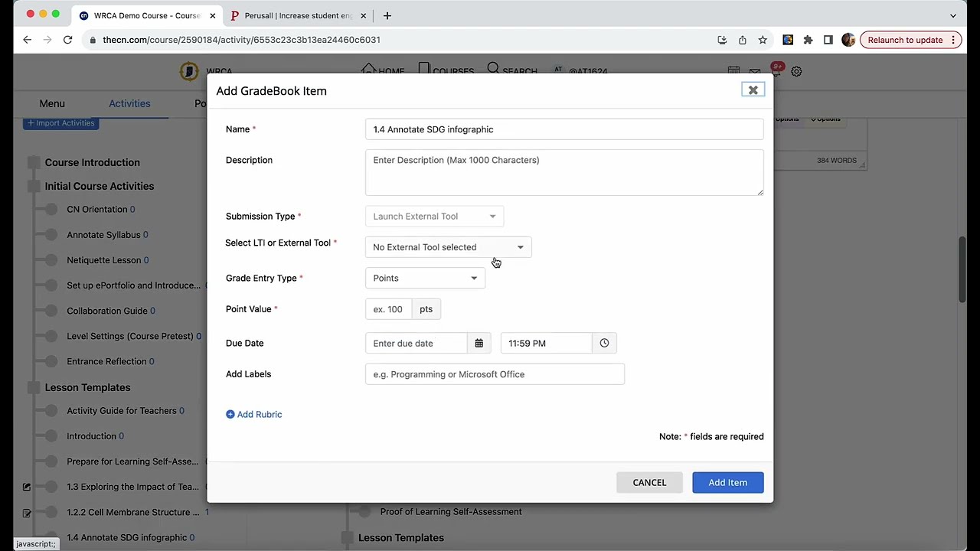Bookmark this page with star icon
Image resolution: width=980 pixels, height=551 pixels.
[x=763, y=40]
